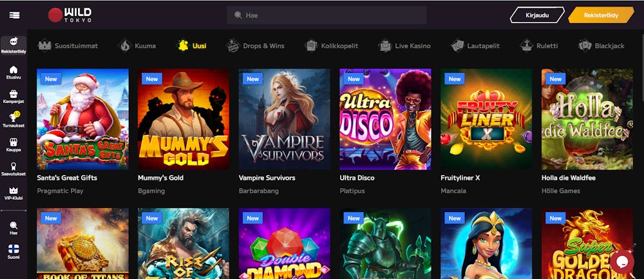Click New badge on Ultra Disco
The image size is (644, 279).
(354, 79)
